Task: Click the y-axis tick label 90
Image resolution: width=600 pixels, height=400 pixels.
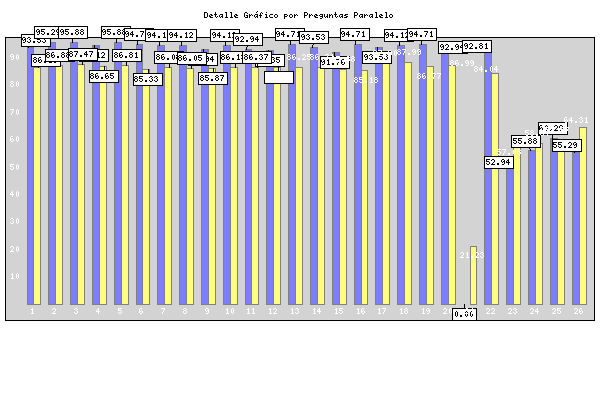Action: pos(15,57)
